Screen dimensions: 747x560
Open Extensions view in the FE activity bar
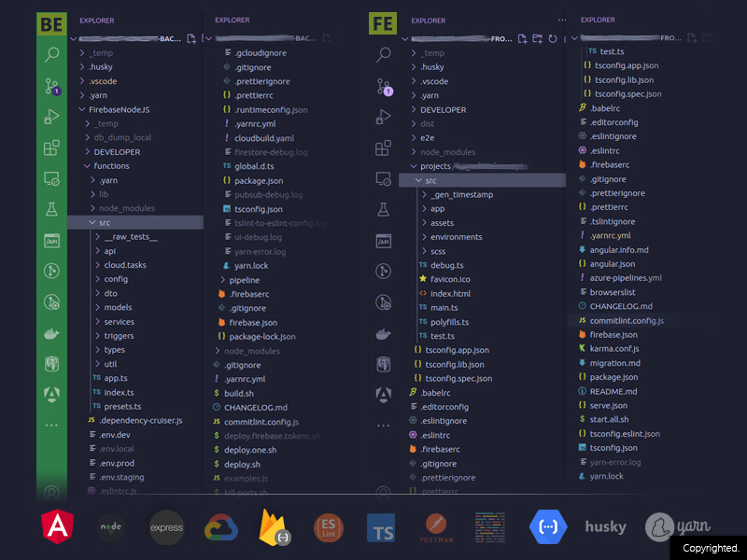point(383,148)
